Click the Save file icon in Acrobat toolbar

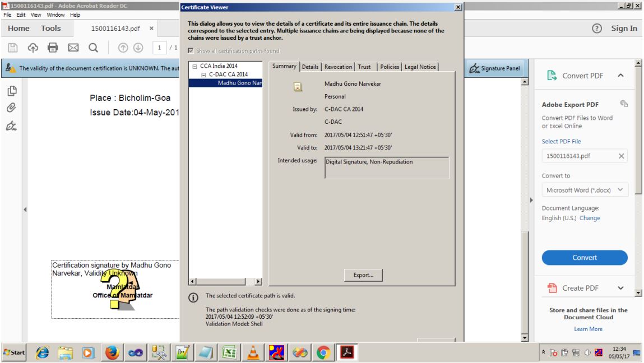13,48
